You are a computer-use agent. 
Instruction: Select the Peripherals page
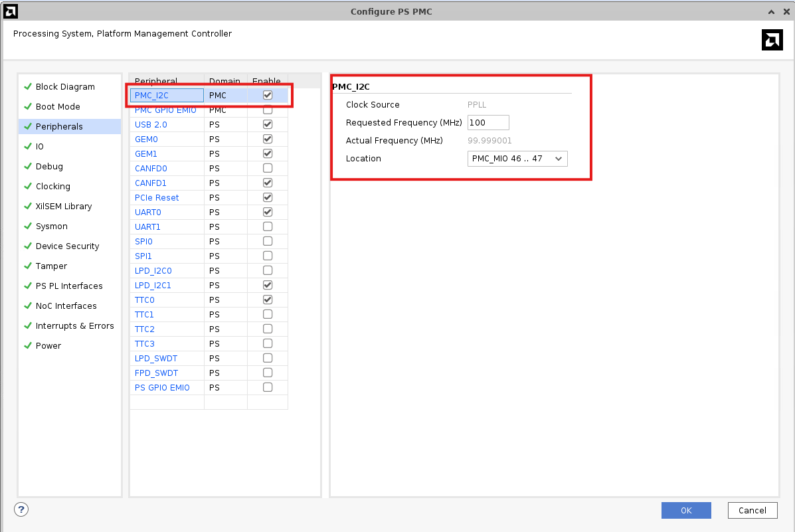(70, 126)
